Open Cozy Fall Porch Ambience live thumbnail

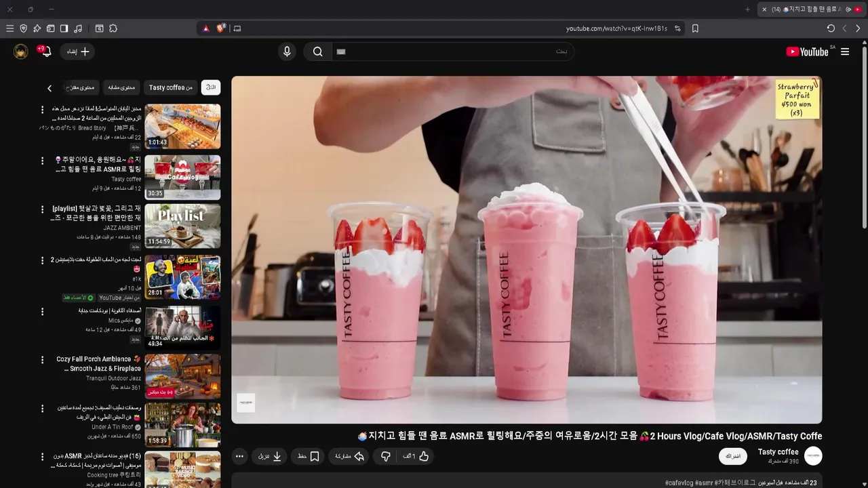[x=182, y=376]
